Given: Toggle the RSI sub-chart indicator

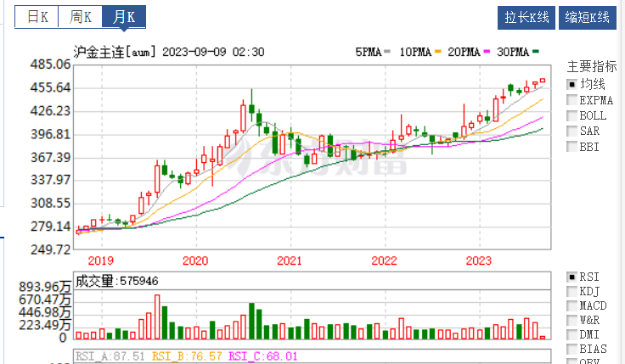Looking at the screenshot, I should click(572, 277).
